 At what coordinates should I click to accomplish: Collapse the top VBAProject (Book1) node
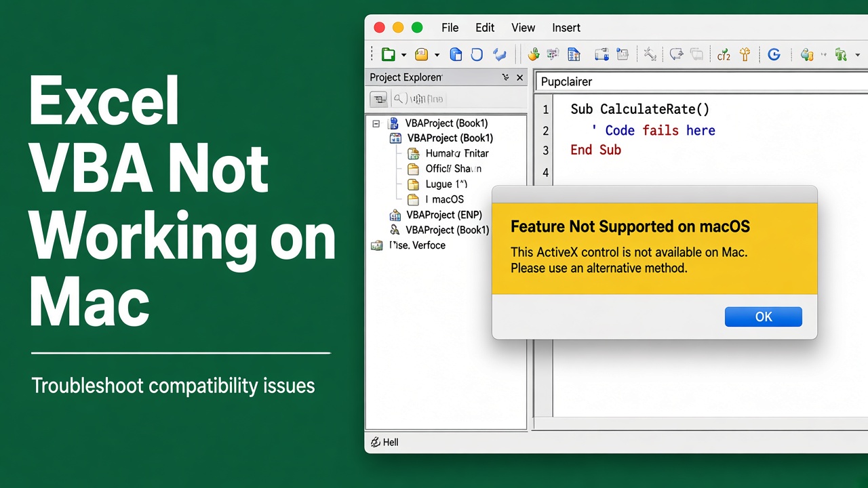pyautogui.click(x=376, y=123)
